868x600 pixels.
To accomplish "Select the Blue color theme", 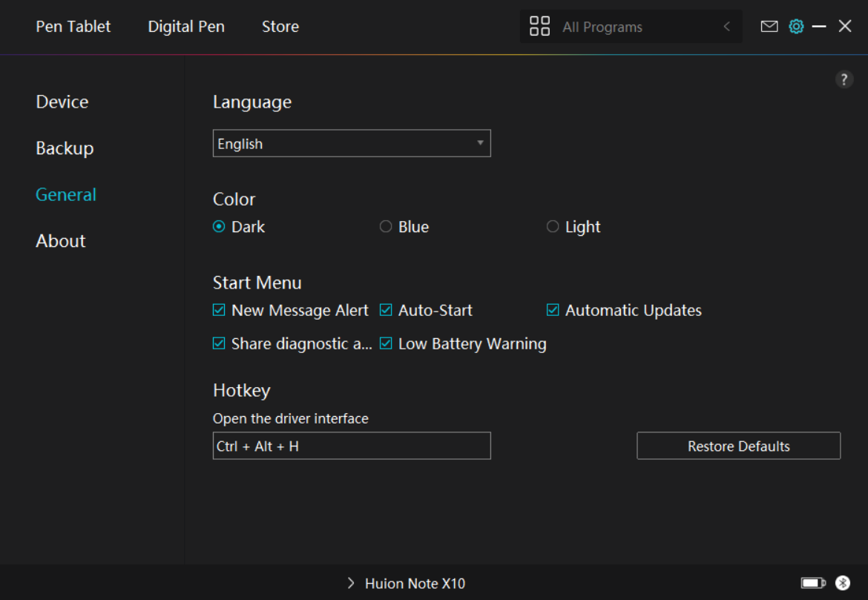I will (386, 227).
